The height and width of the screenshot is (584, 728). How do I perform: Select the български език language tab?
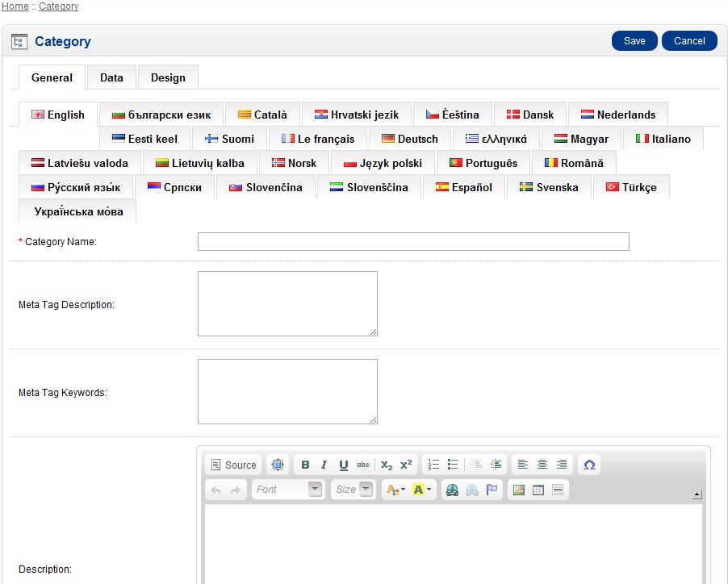click(x=161, y=115)
